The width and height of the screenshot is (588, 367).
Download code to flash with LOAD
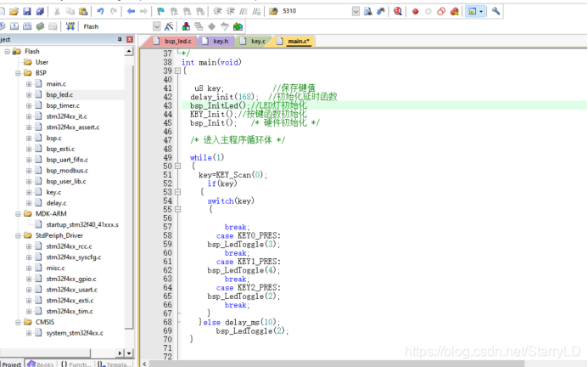[x=70, y=26]
